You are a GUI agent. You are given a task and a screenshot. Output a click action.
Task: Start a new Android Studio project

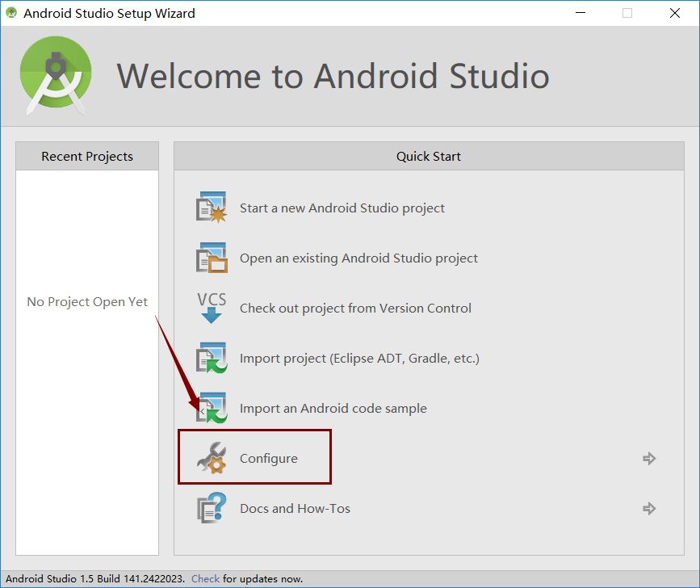tap(342, 208)
